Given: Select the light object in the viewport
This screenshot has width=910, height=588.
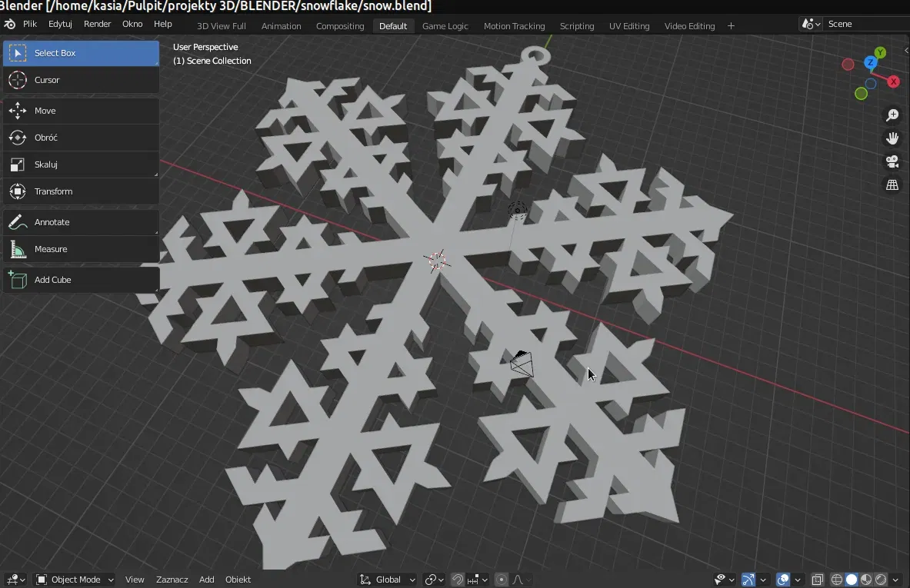Looking at the screenshot, I should 517,211.
